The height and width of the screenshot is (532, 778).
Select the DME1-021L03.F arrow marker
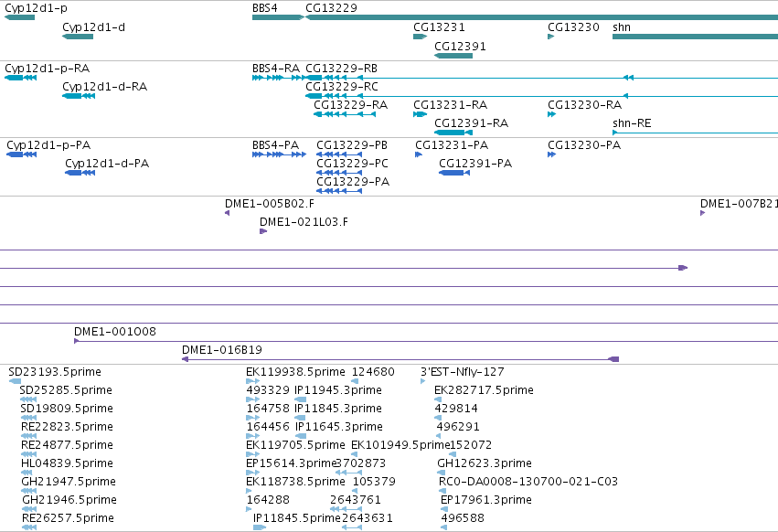(263, 231)
